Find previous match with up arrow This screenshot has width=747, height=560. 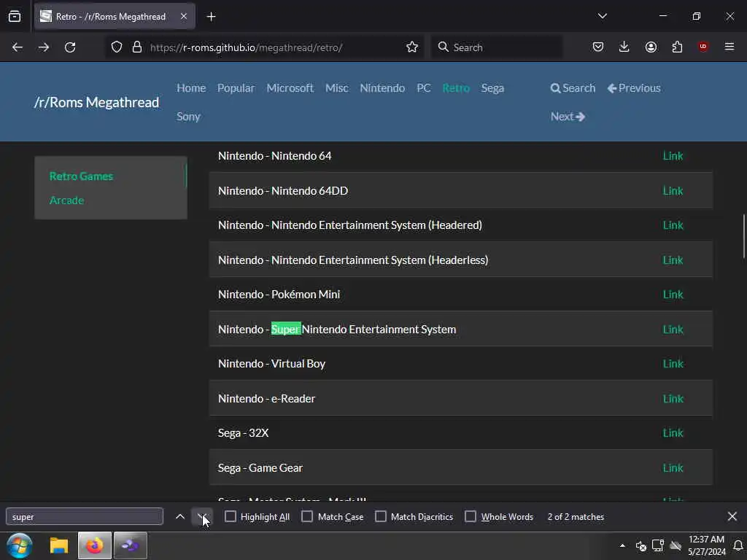[x=180, y=517]
